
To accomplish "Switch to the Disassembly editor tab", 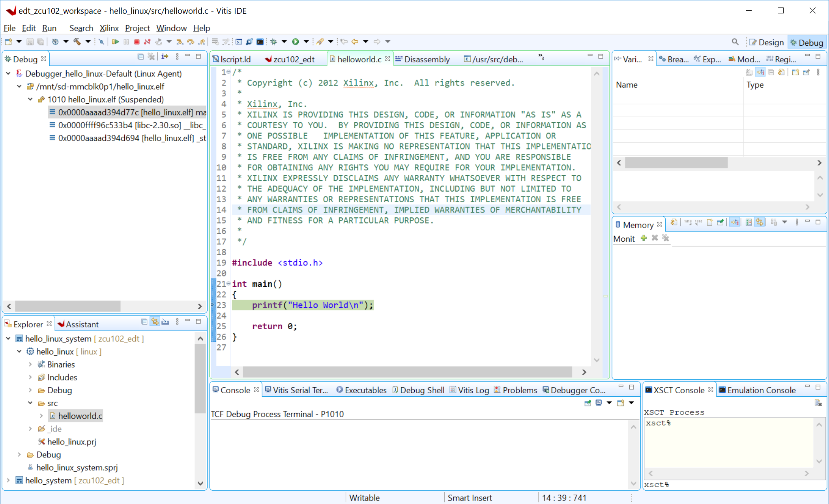I will click(423, 59).
